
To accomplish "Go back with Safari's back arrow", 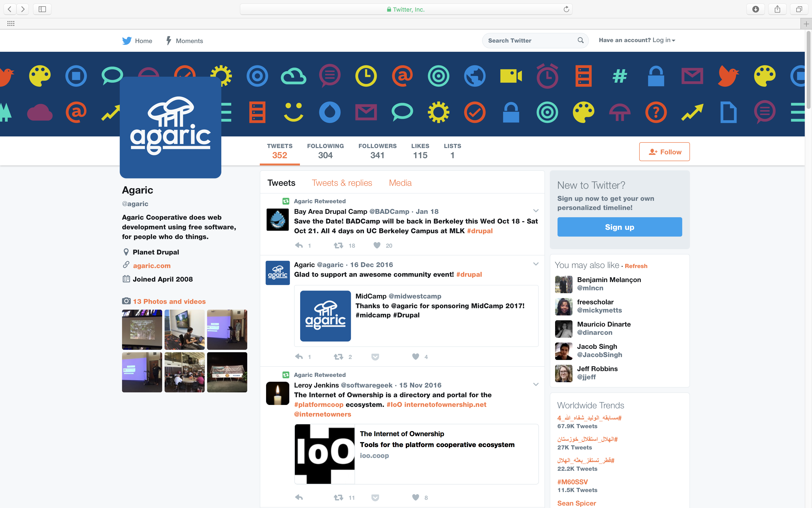I will click(x=10, y=9).
